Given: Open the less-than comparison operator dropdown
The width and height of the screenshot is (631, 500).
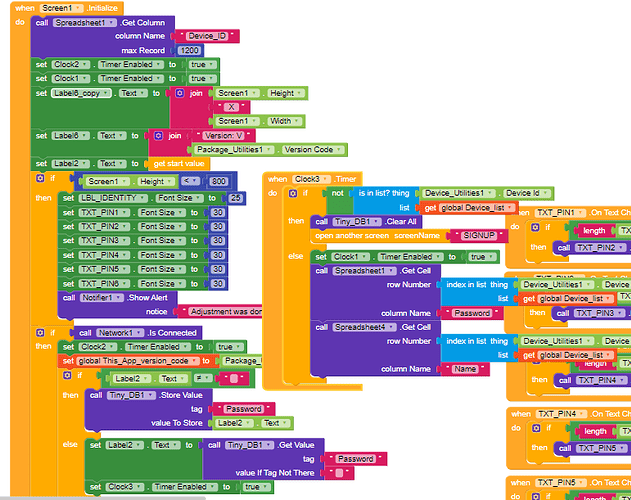Looking at the screenshot, I should tap(191, 181).
